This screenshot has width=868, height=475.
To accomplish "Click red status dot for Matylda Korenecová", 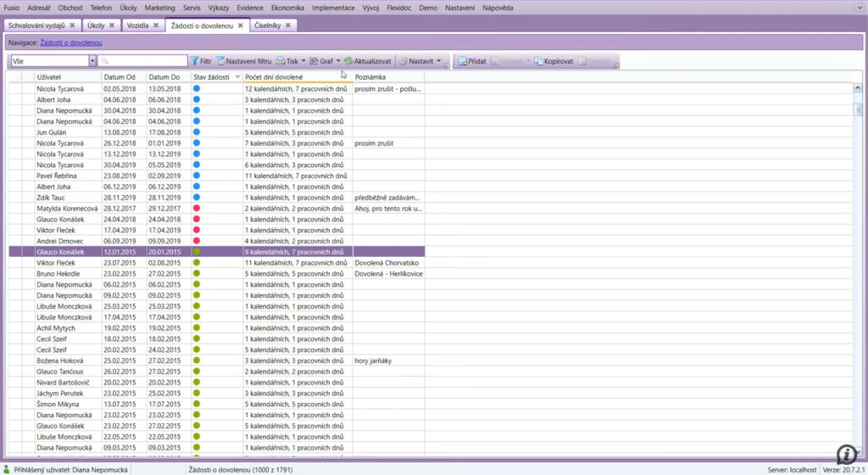I will 197,208.
